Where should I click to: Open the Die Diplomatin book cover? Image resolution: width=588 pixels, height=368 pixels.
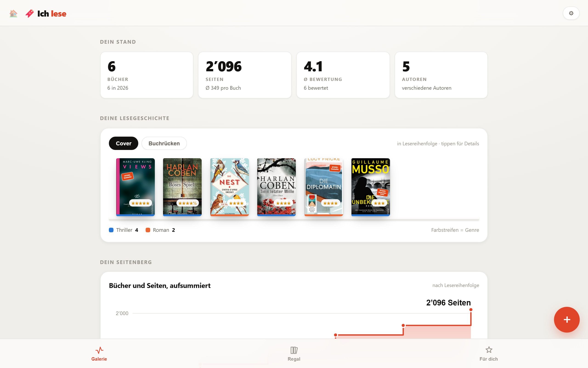tap(324, 187)
